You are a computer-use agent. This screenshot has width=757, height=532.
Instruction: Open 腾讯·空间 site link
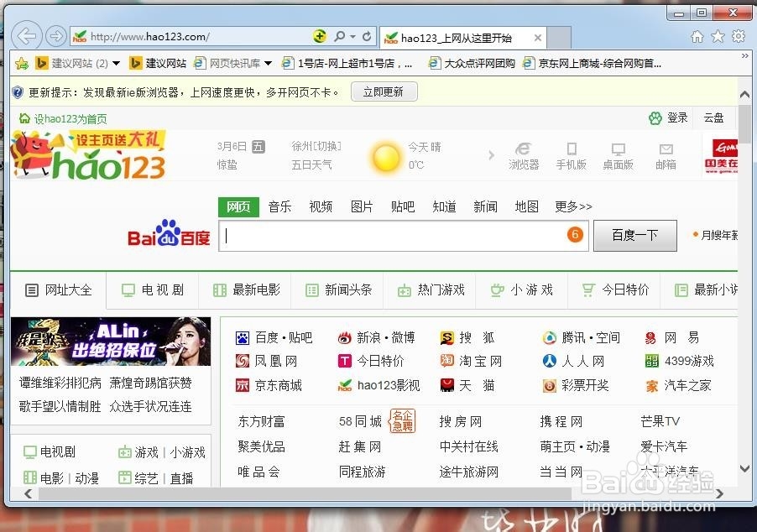point(582,337)
